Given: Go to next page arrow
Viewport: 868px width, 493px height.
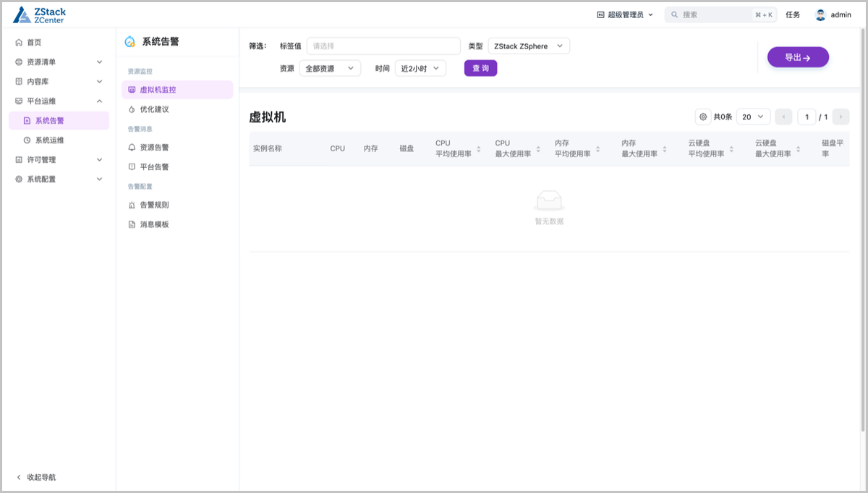Looking at the screenshot, I should coord(841,117).
